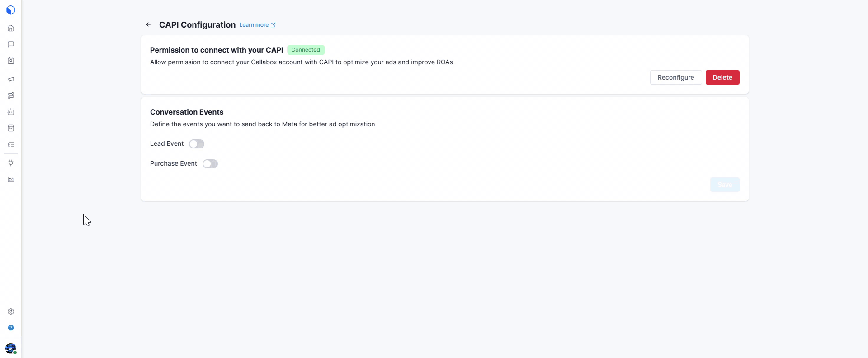Screen dimensions: 868x358
Task: Click the Gallabox logo in sidebar
Action: (x=11, y=10)
